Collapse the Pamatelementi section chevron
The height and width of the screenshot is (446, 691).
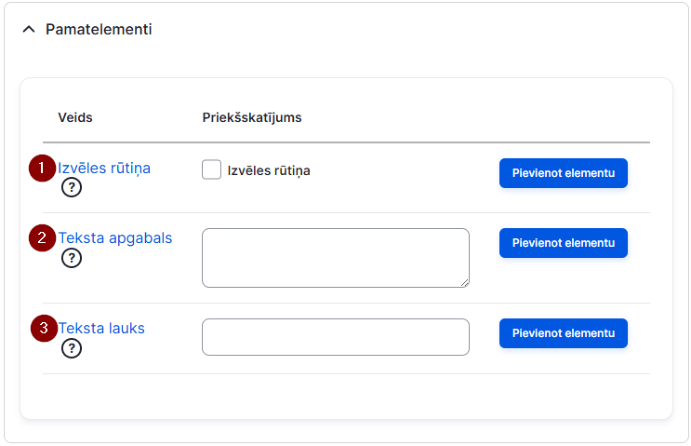tap(29, 30)
